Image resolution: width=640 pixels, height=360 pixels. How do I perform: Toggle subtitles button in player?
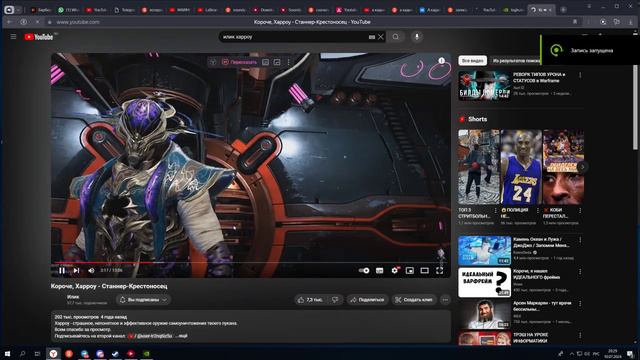pyautogui.click(x=379, y=270)
